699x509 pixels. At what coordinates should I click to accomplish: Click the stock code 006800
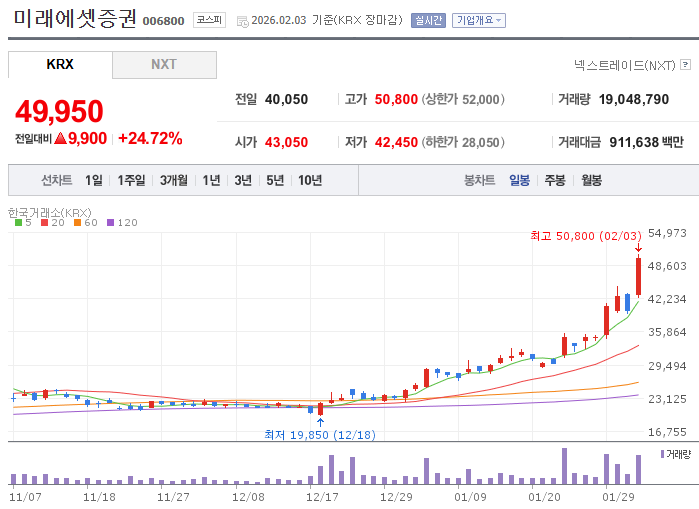(164, 21)
